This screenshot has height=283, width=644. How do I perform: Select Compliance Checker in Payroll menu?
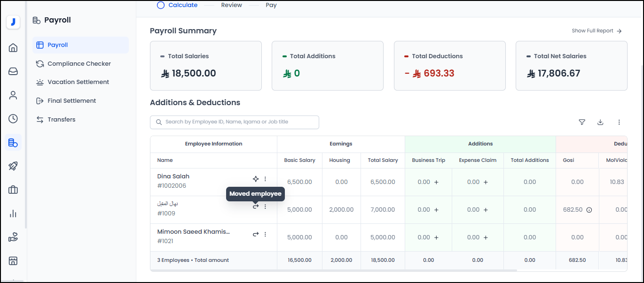(79, 63)
